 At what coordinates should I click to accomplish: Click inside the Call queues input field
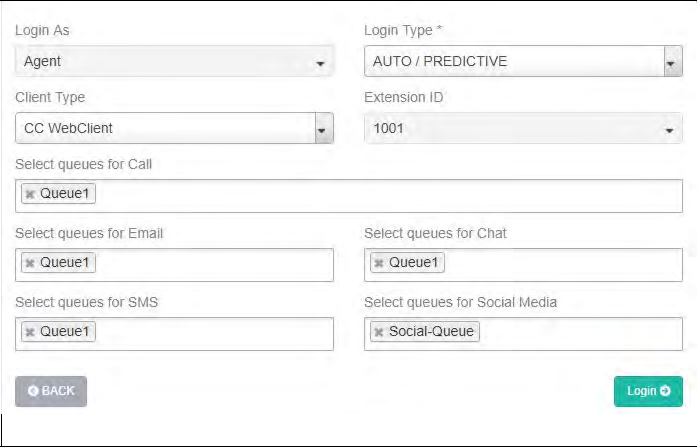pyautogui.click(x=390, y=195)
